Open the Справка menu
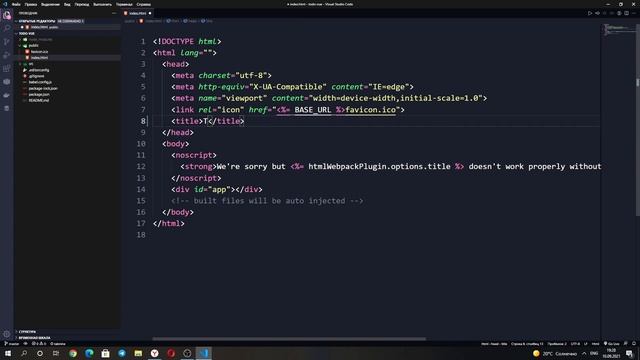640x360 pixels. [x=144, y=4]
